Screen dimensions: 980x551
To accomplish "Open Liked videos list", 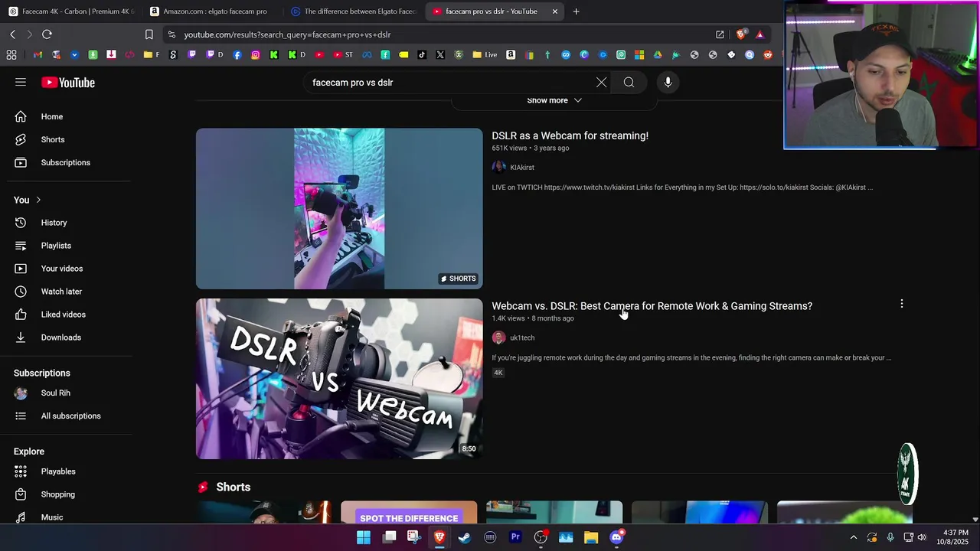I will (x=69, y=315).
